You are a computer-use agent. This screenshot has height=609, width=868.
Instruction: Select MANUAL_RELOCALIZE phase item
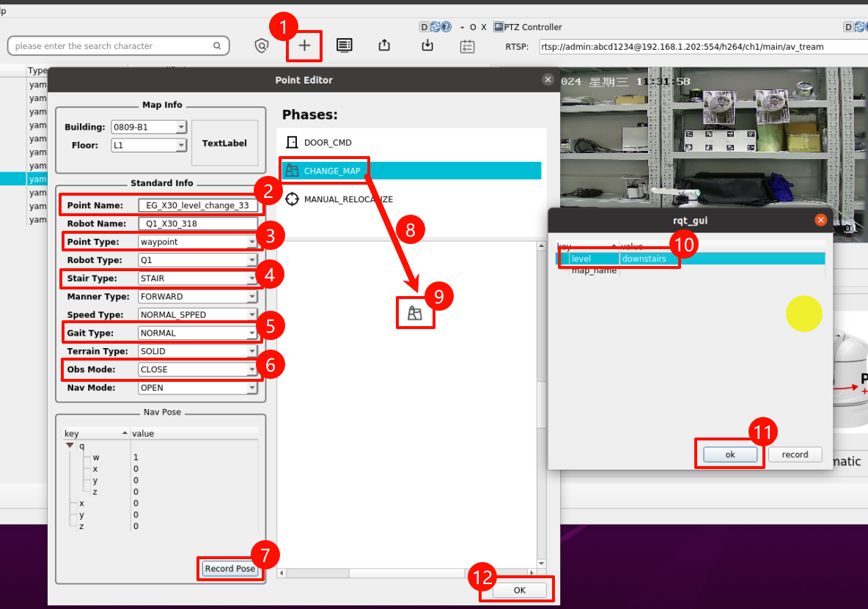point(348,199)
